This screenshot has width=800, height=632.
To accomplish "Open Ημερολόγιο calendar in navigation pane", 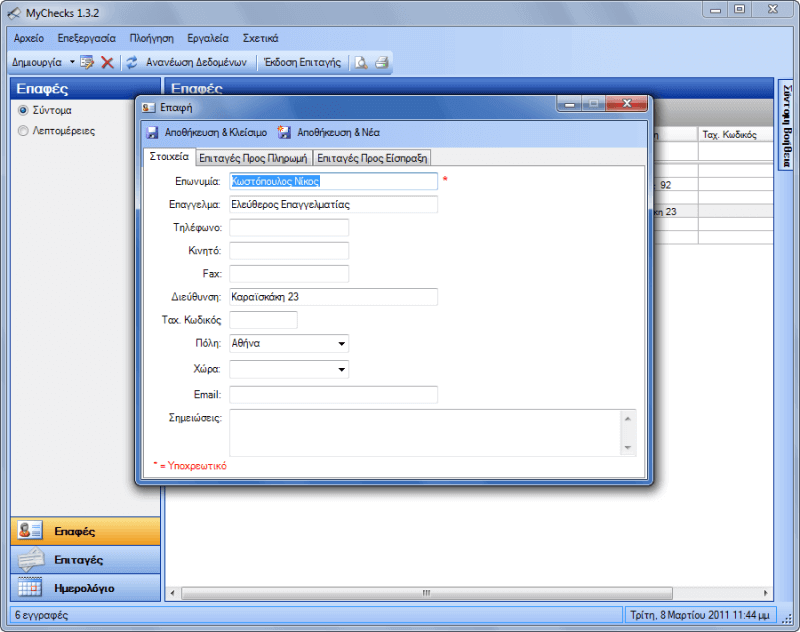I will tap(80, 588).
